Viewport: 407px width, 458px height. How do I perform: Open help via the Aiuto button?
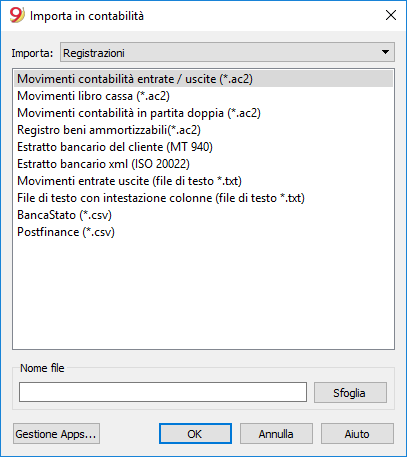point(357,434)
